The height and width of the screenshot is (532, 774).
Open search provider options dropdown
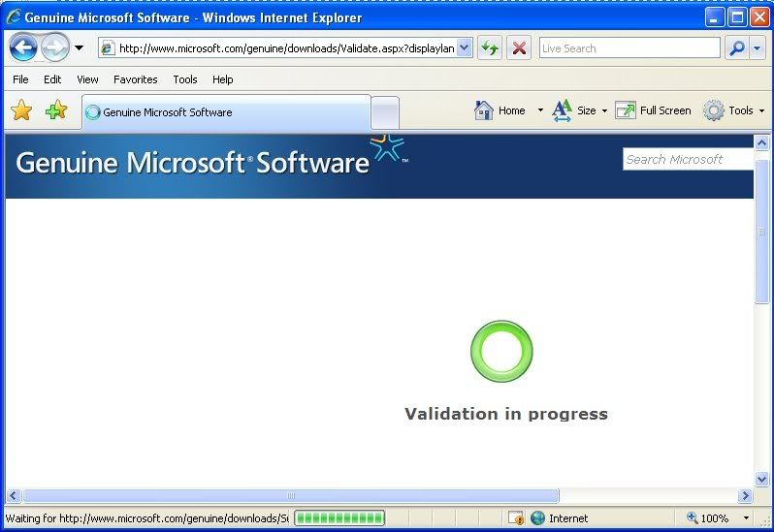pos(758,48)
